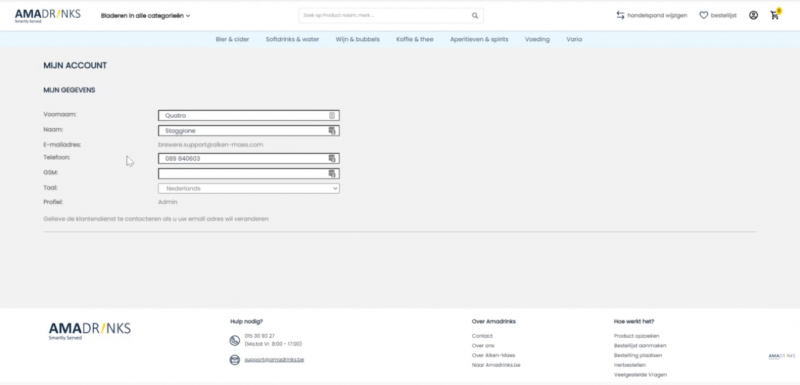Click the Telefoon input field
The image size is (800, 385).
[249, 159]
